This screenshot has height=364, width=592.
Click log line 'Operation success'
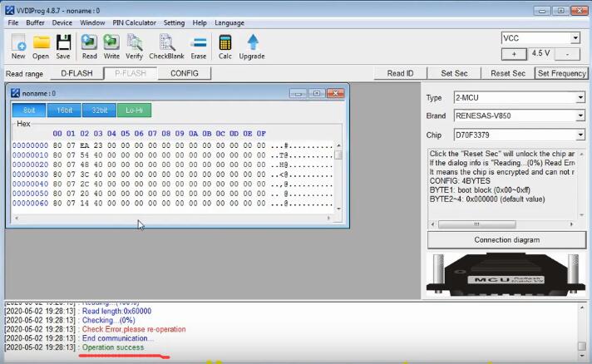[x=113, y=347]
